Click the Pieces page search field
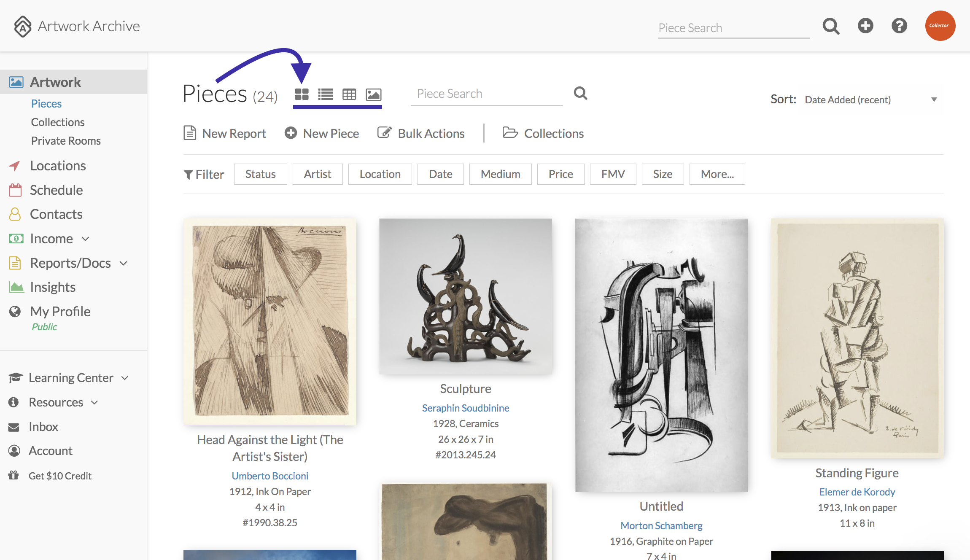Screen dimensions: 970x560 (487, 94)
